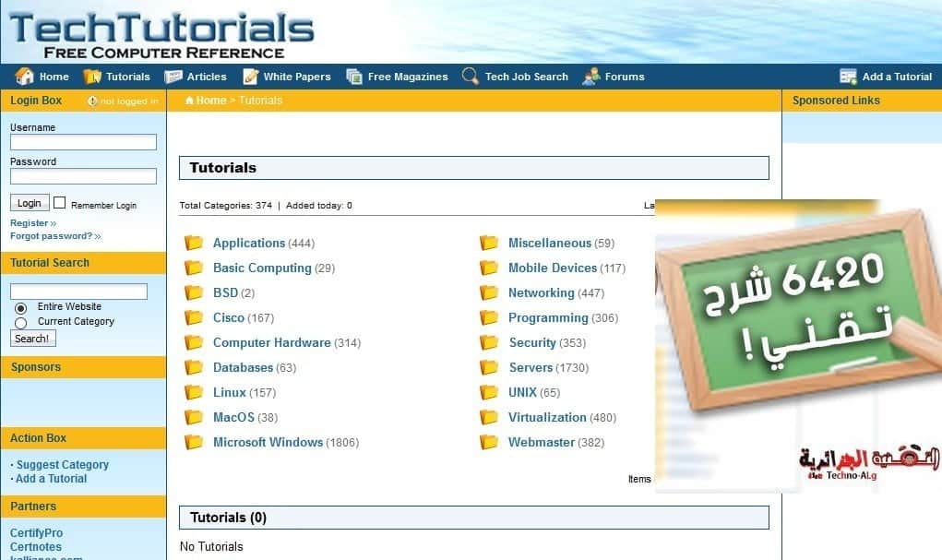Click Suggest Category in Action Box
The height and width of the screenshot is (560, 942).
[63, 465]
